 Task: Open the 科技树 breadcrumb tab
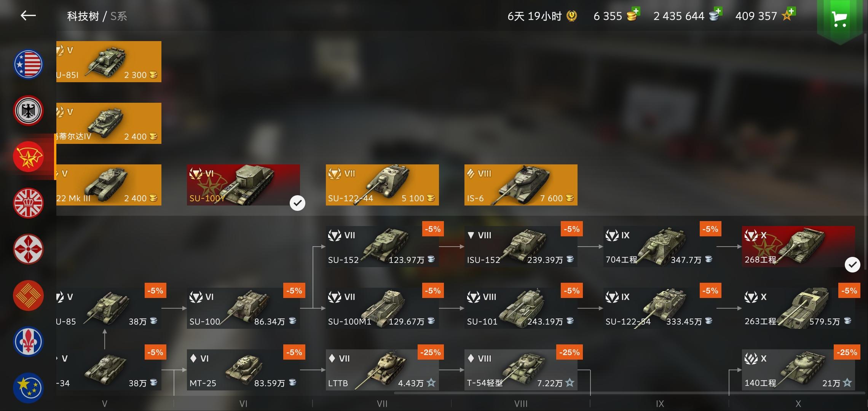pyautogui.click(x=83, y=16)
